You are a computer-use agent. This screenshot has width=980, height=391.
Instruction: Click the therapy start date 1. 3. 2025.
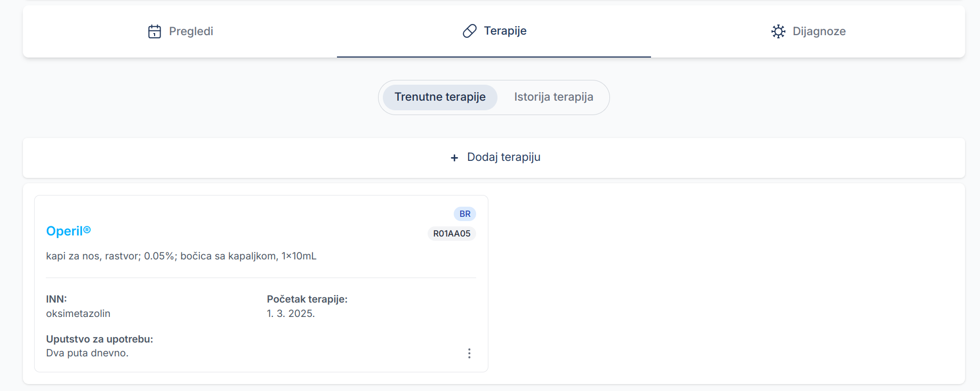tap(291, 314)
